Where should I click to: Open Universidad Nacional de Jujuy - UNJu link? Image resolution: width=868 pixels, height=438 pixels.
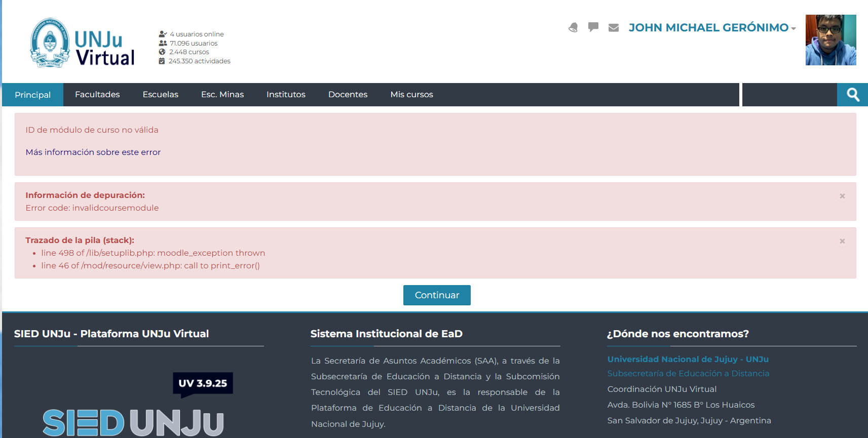coord(688,359)
